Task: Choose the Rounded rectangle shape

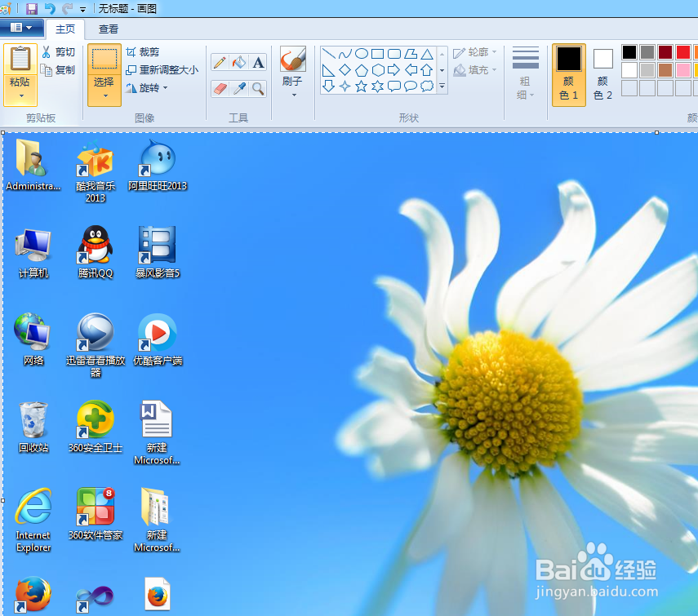Action: [394, 54]
